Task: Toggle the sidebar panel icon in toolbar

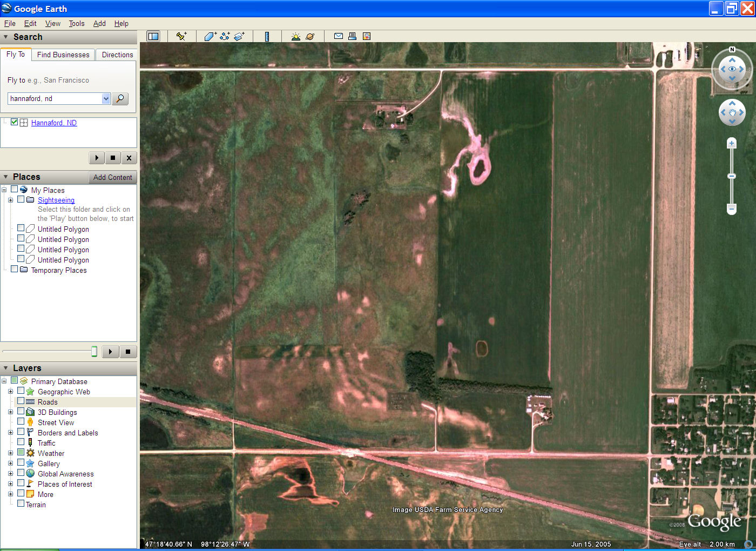Action: (x=153, y=36)
